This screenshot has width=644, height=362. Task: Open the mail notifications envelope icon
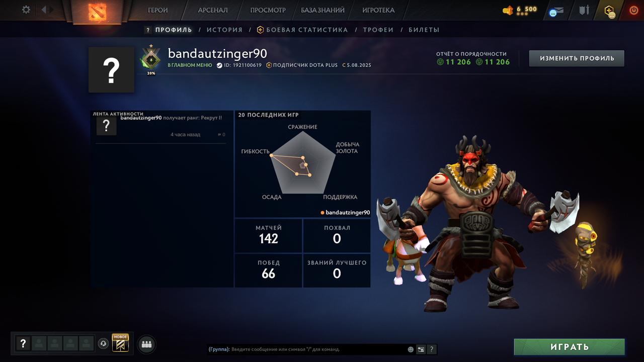tap(557, 11)
